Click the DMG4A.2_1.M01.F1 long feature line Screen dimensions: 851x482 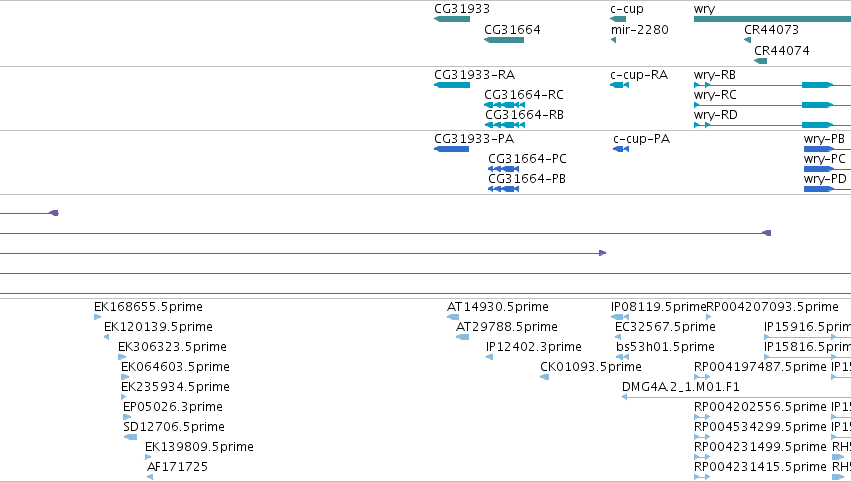pos(736,397)
